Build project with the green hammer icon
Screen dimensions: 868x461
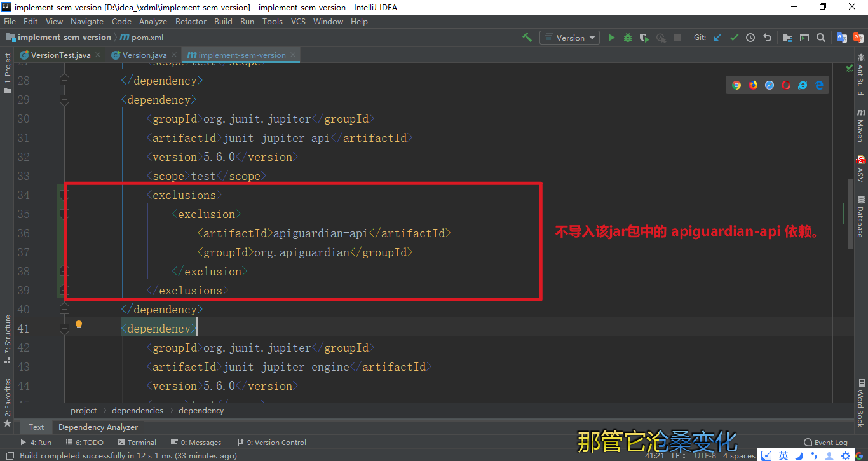point(527,38)
